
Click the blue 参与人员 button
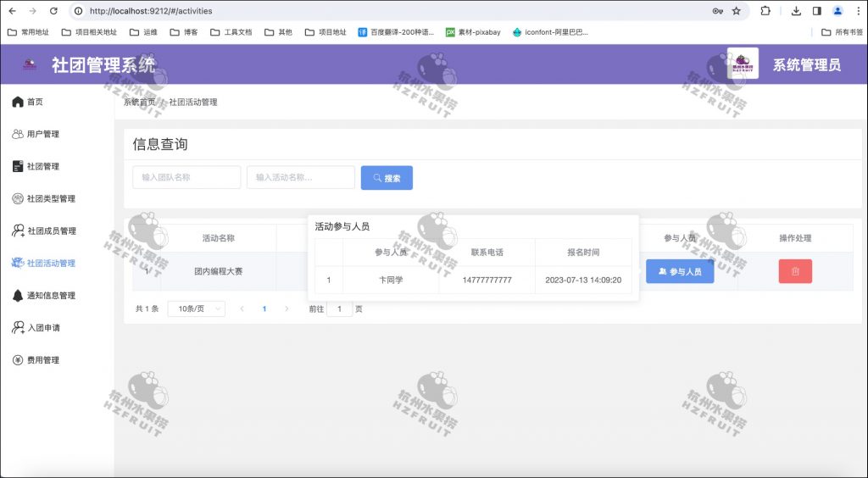(680, 272)
